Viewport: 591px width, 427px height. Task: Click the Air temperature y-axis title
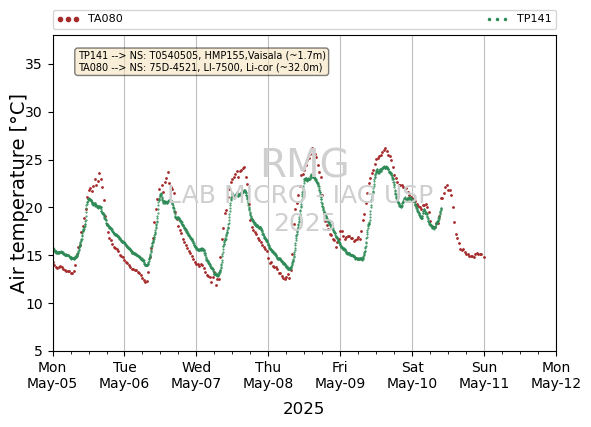[18, 194]
